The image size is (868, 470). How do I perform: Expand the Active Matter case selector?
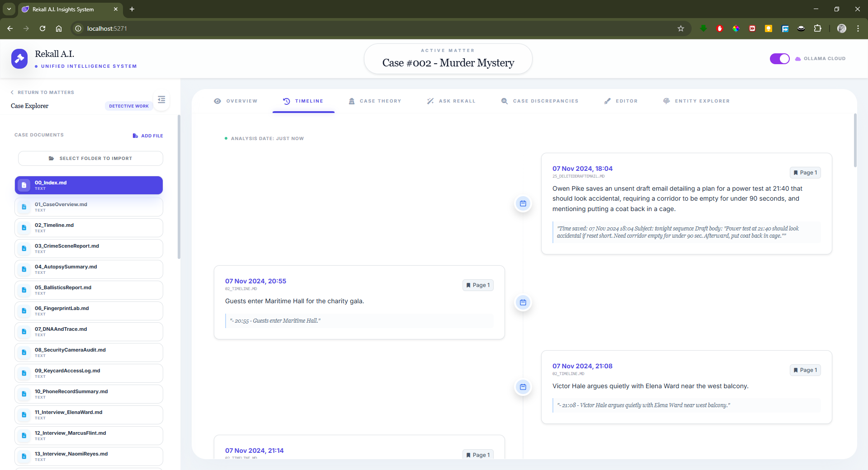(448, 59)
